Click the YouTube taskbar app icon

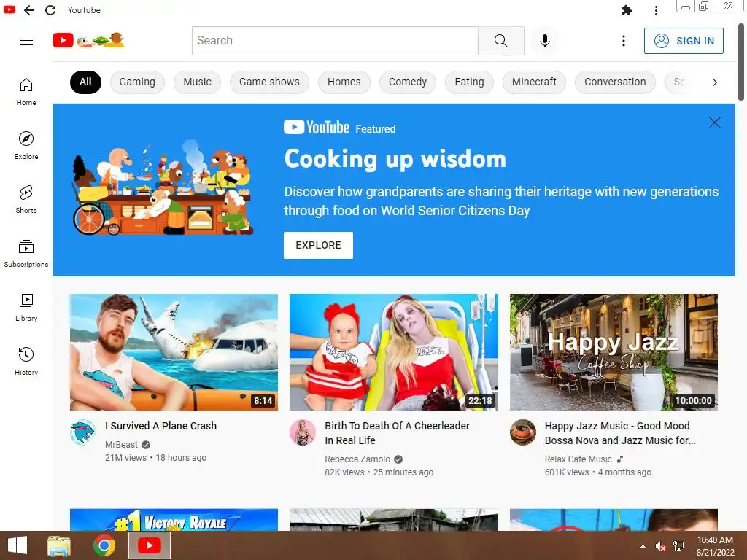point(149,545)
